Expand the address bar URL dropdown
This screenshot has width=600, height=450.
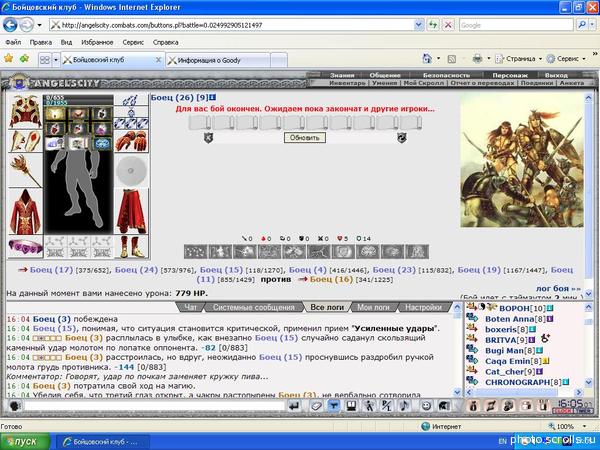419,25
